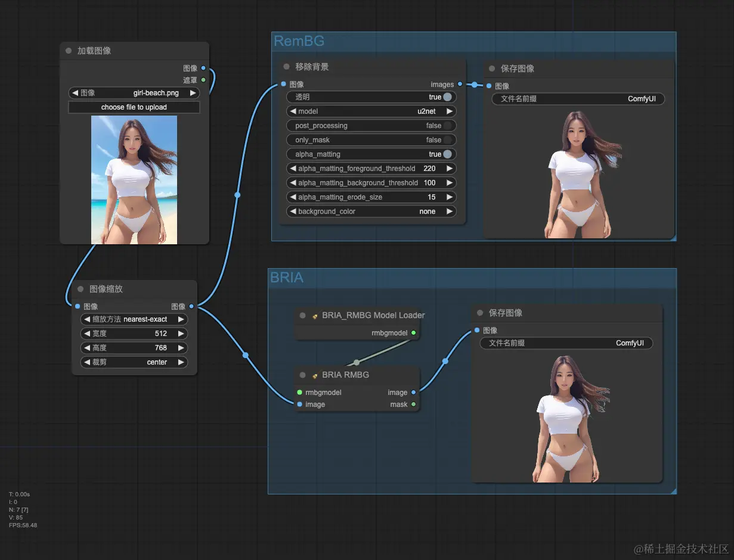The height and width of the screenshot is (560, 734).
Task: Click the 图像 input port of 图像缩放 node
Action: tap(78, 306)
